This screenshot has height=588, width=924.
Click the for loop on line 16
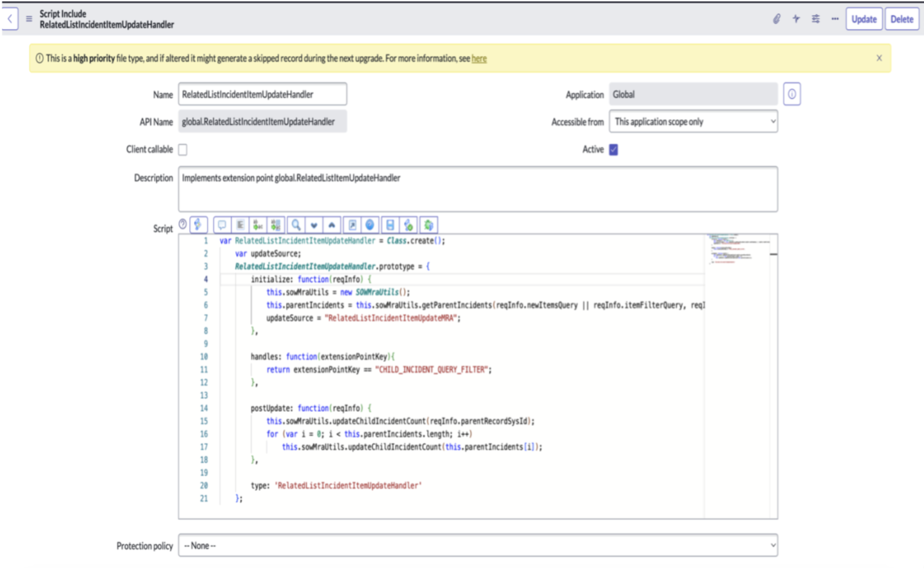(369, 434)
